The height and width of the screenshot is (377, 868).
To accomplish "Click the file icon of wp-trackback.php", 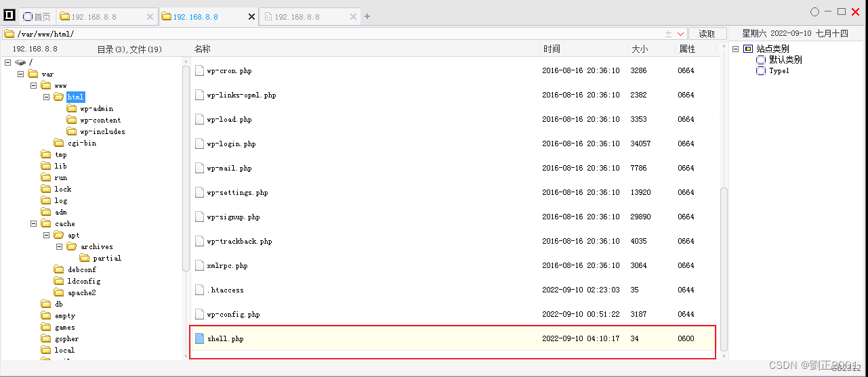I will (x=199, y=241).
